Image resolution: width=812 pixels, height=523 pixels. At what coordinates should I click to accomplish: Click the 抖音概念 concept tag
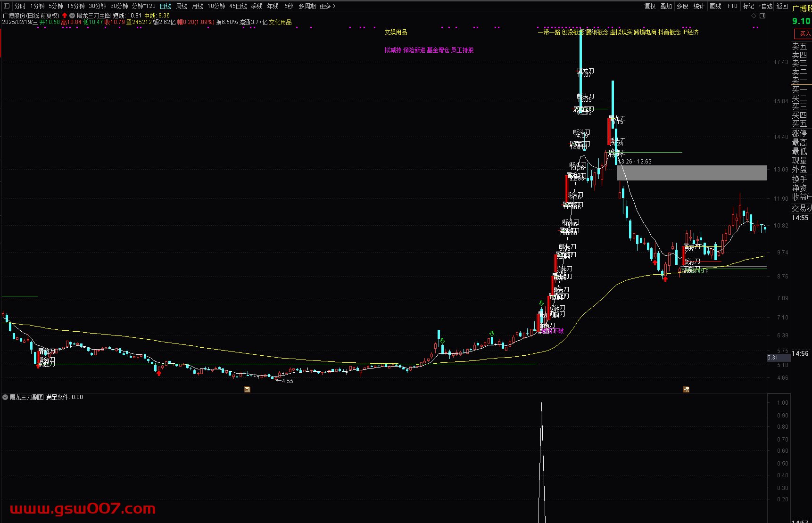pyautogui.click(x=669, y=32)
